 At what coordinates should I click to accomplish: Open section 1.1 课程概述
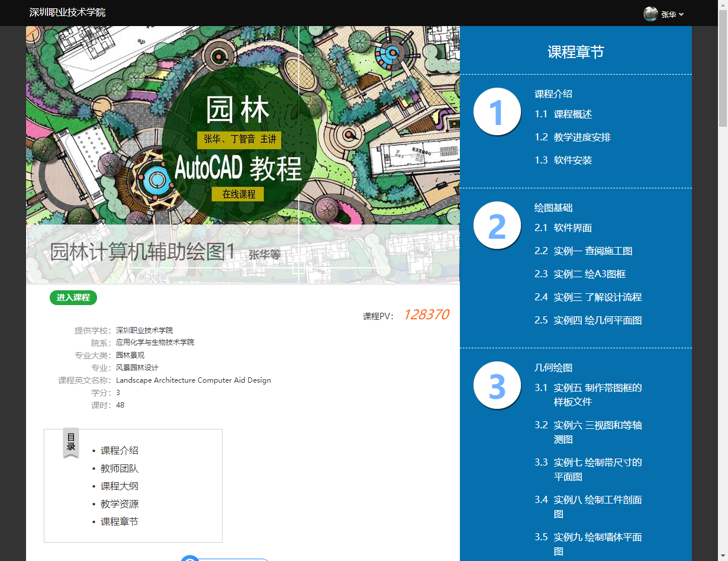point(563,114)
